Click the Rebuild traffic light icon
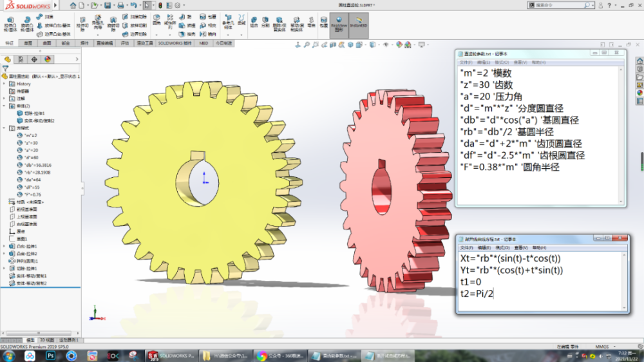This screenshot has height=362, width=644. click(x=160, y=5)
